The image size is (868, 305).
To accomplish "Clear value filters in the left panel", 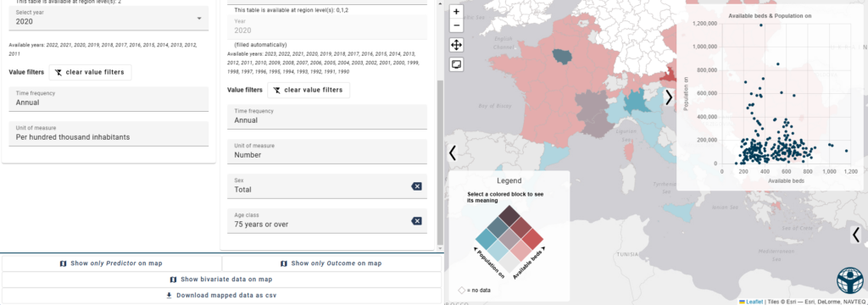I will coord(90,72).
